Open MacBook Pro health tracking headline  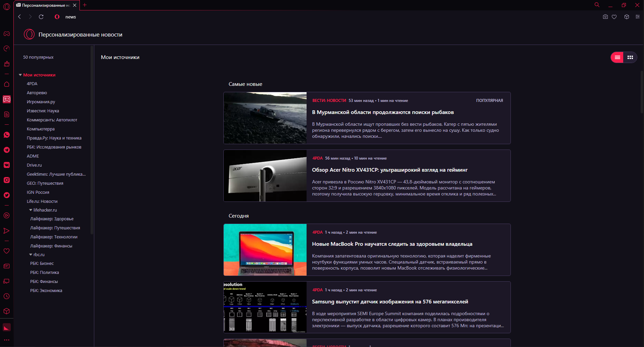coord(392,244)
